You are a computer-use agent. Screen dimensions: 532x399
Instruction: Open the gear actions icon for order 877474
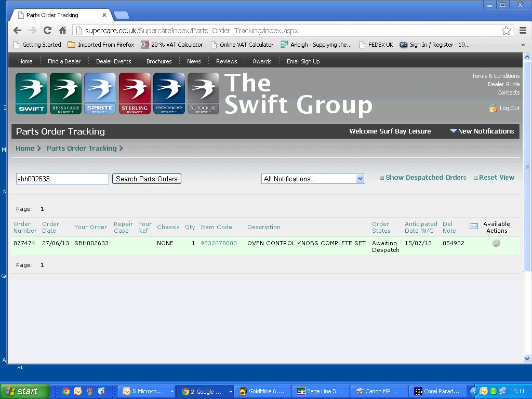496,243
